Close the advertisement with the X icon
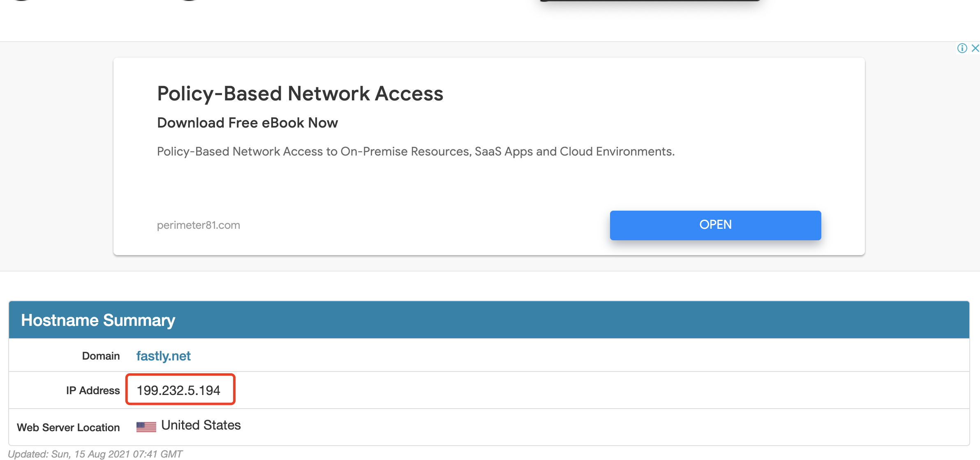This screenshot has width=980, height=460. tap(975, 48)
